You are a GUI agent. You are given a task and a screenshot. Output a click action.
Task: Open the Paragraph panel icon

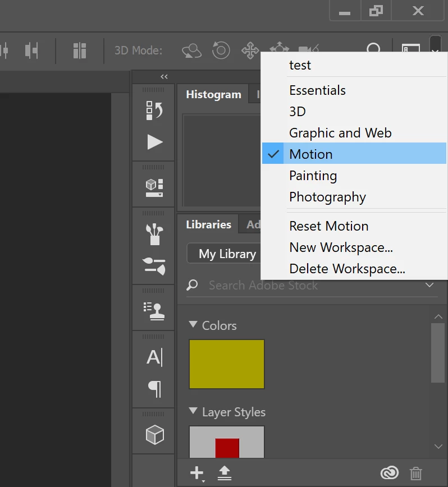pos(155,389)
